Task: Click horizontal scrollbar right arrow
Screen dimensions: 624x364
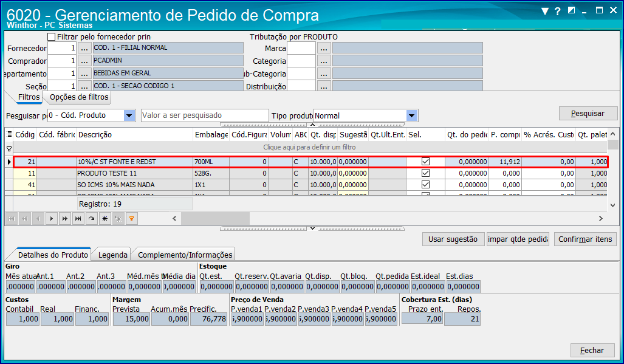Action: pyautogui.click(x=600, y=218)
